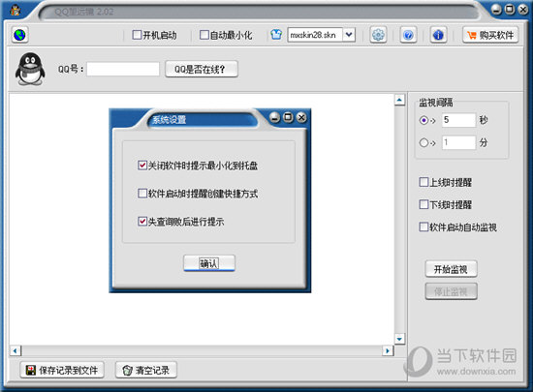
Task: Open help with the question mark icon
Action: click(x=408, y=35)
